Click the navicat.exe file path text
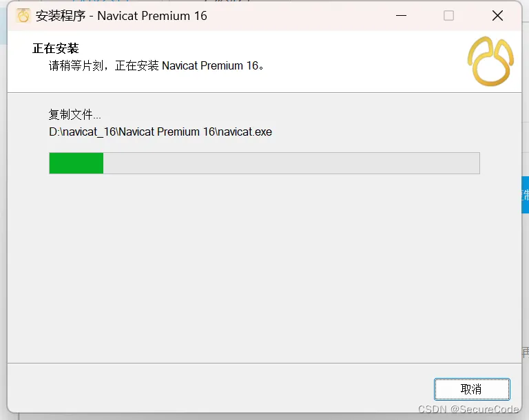 click(x=160, y=132)
